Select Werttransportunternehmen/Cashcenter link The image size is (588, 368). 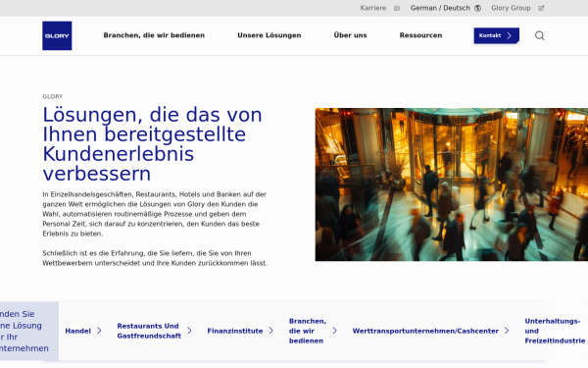click(x=425, y=331)
